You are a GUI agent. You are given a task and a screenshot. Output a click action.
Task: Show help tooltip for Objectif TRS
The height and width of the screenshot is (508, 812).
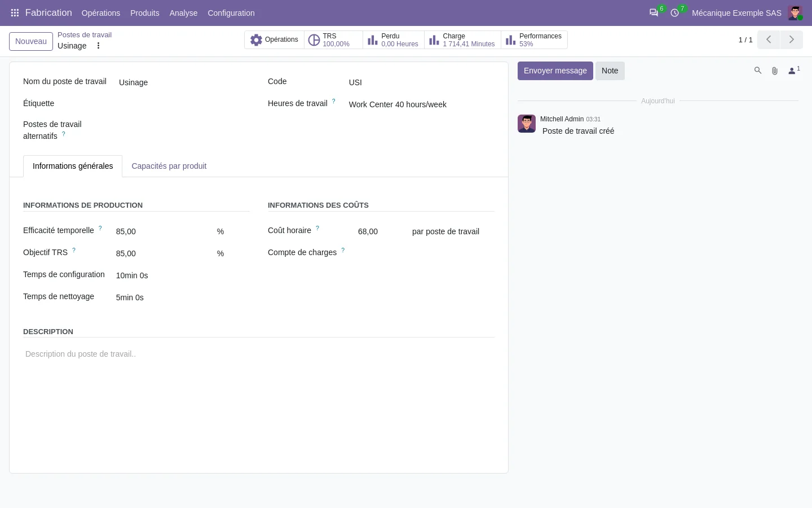pos(74,250)
